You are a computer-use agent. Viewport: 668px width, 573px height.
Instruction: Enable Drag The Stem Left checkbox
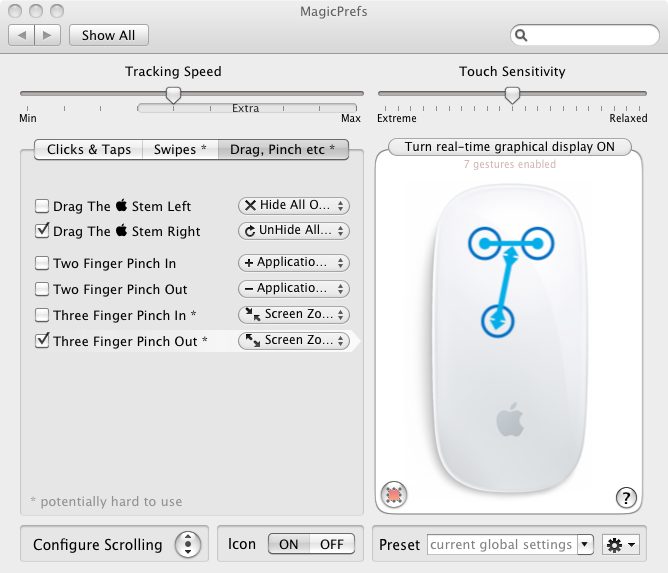point(42,206)
